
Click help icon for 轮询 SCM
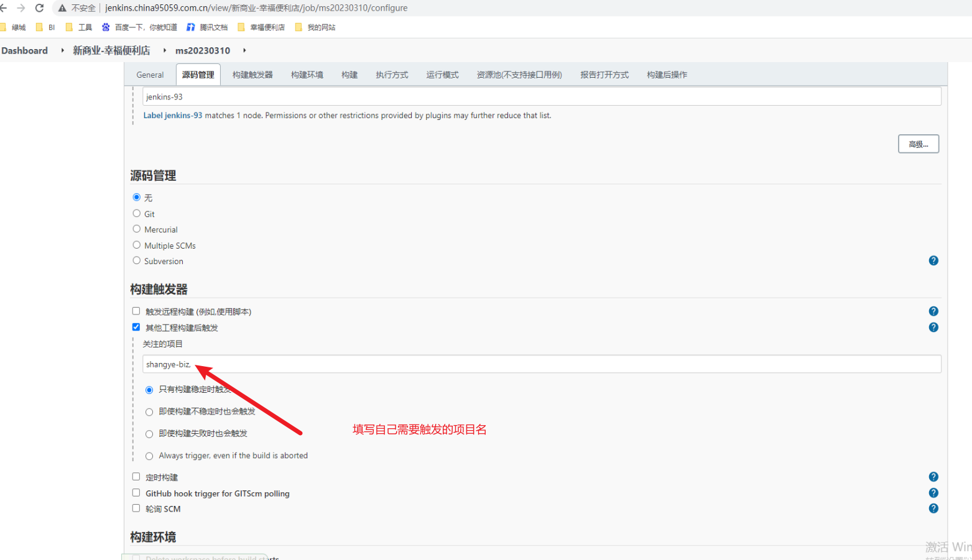point(933,508)
